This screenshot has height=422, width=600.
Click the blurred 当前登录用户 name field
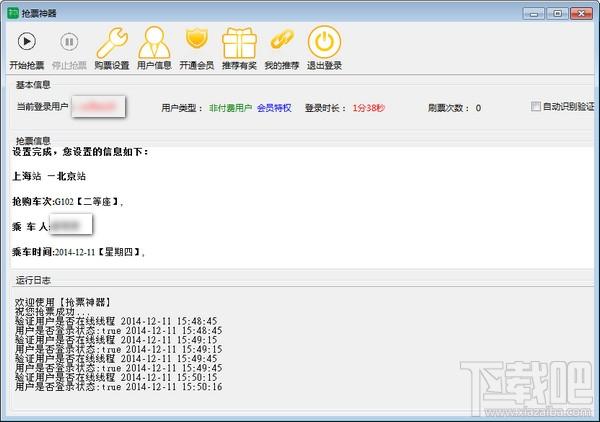pos(98,106)
